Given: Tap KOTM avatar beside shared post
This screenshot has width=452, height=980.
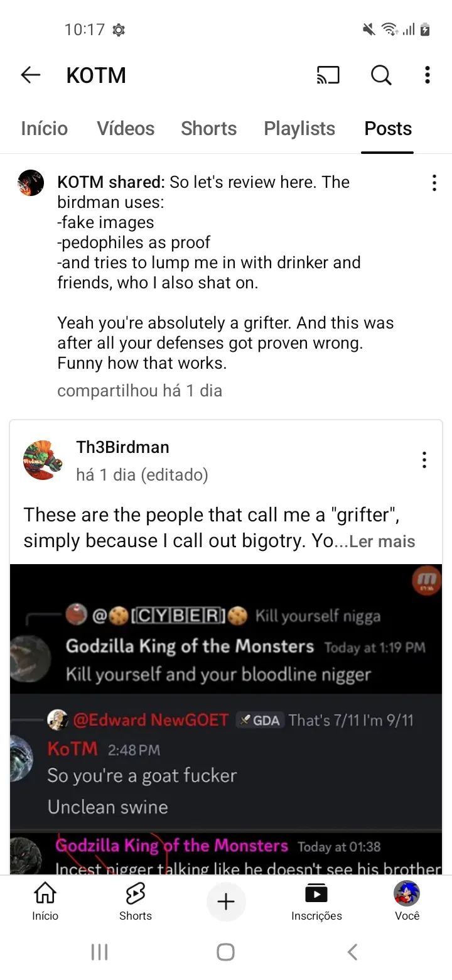Looking at the screenshot, I should [x=31, y=183].
